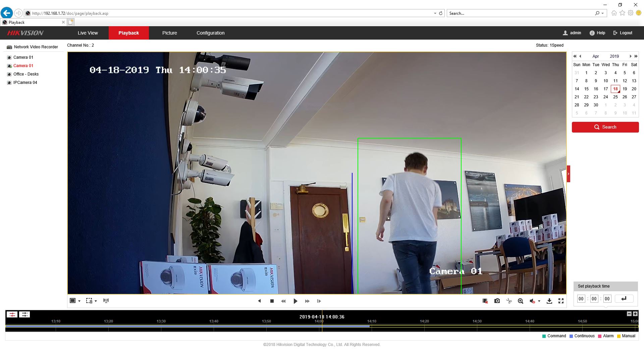
Task: Expand the audio volume dropdown arrow
Action: point(539,301)
